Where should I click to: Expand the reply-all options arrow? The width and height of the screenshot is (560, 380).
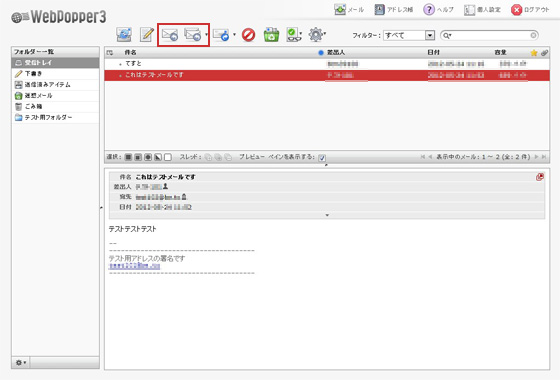pos(206,35)
